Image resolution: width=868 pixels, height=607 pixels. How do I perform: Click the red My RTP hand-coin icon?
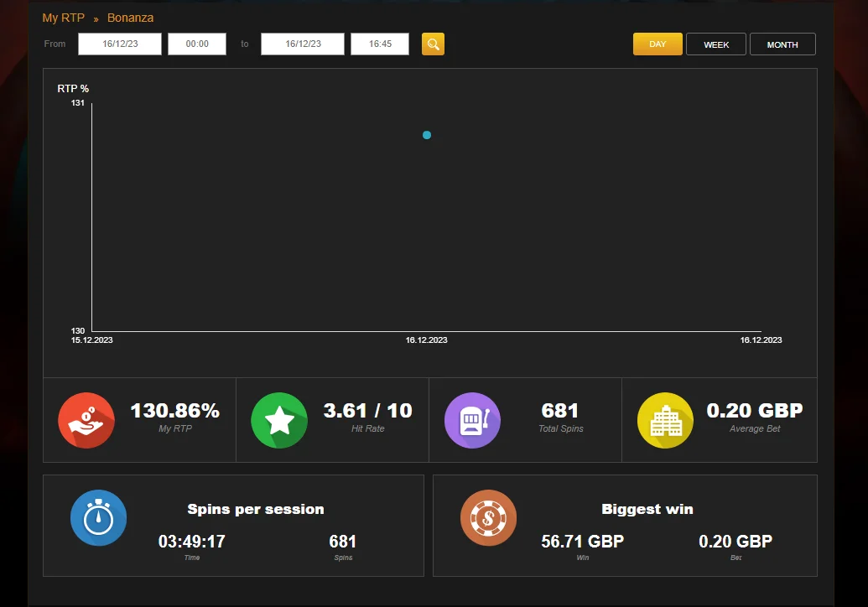[86, 420]
